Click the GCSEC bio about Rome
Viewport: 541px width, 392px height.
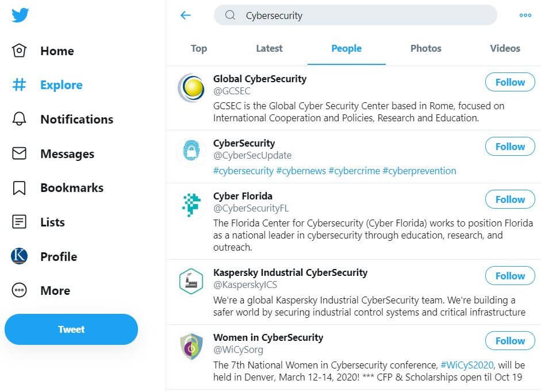pyautogui.click(x=359, y=112)
